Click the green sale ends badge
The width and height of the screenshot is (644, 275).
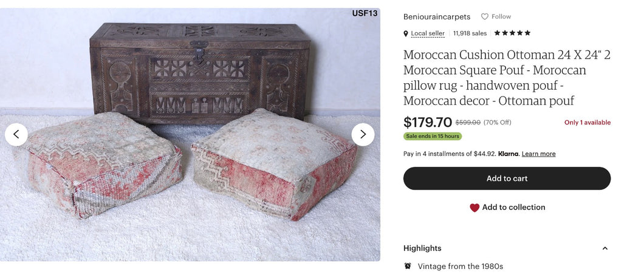pos(433,136)
